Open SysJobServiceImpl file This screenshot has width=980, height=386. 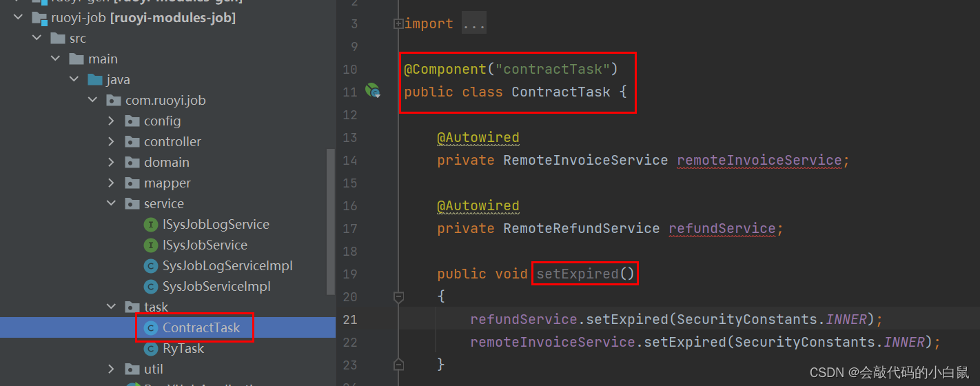pos(216,287)
